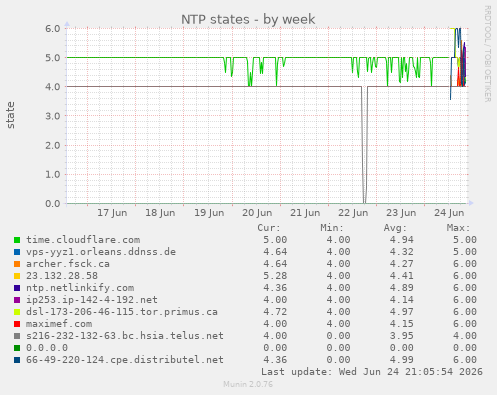The image size is (497, 395).
Task: Click the dsl-173-206-46-115 current value 4.72
Action: (x=275, y=312)
